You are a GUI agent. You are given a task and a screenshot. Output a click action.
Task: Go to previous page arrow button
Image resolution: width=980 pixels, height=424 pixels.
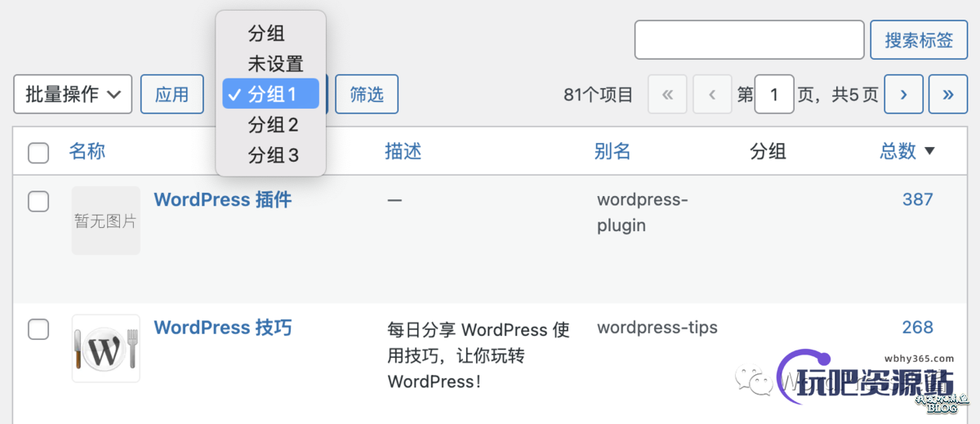[x=712, y=94]
